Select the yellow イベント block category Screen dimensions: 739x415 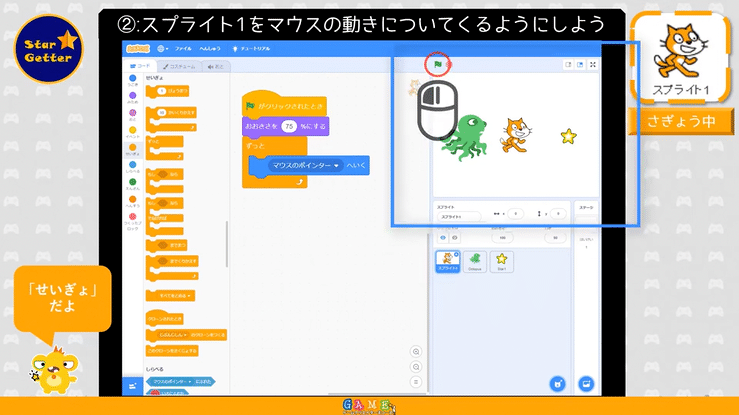[133, 132]
